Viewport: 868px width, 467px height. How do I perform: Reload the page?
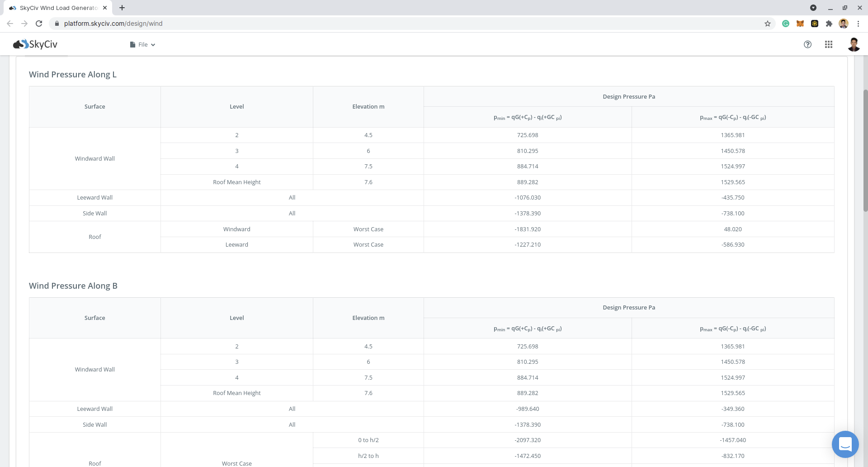(39, 24)
